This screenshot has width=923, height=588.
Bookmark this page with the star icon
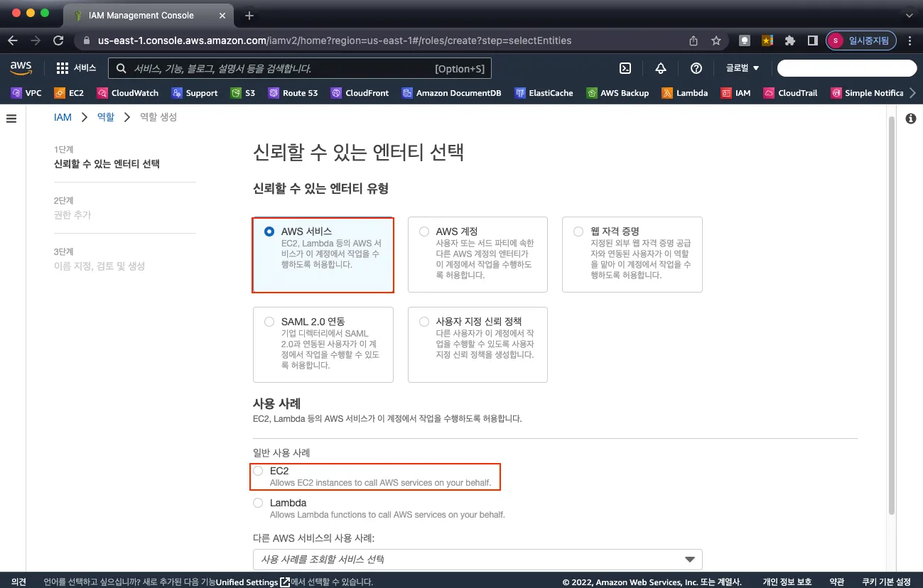(x=716, y=40)
